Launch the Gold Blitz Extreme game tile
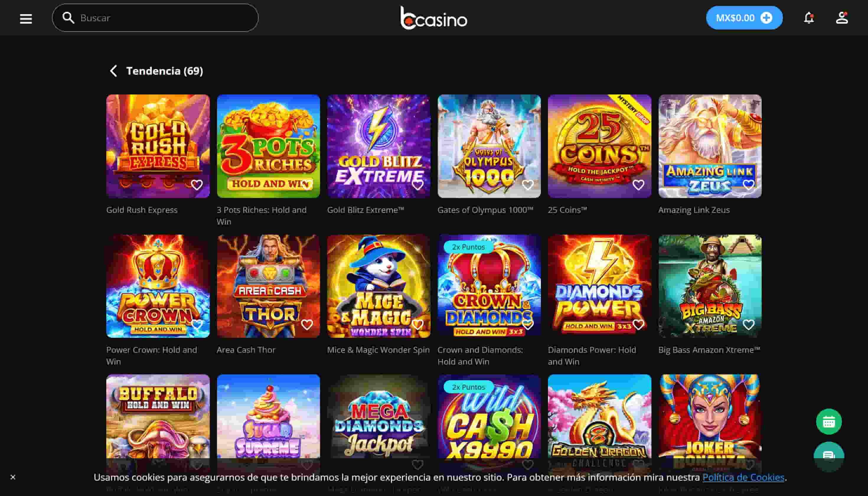 point(379,146)
